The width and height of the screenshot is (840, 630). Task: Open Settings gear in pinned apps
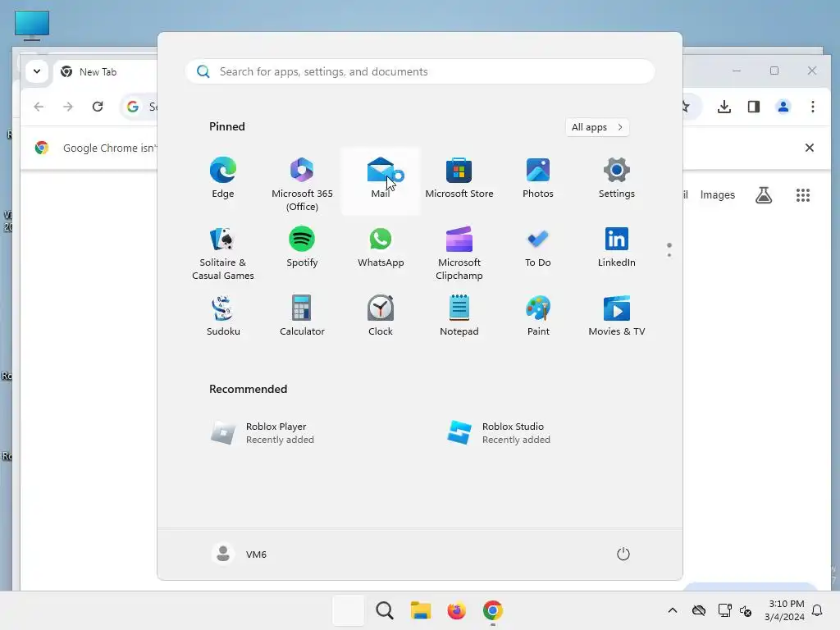[x=617, y=178]
